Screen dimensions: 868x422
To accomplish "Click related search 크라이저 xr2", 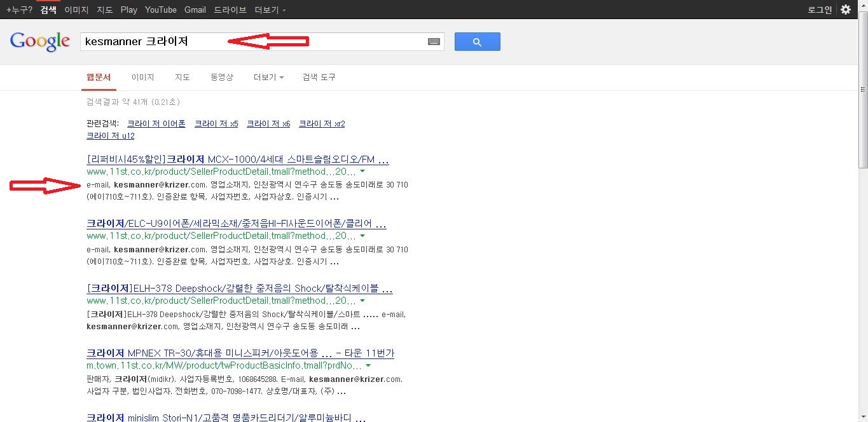I will 322,124.
